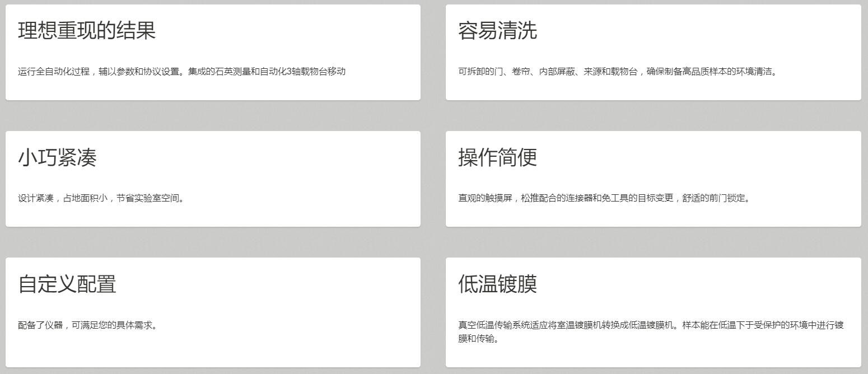Click the 理想重现的结果 heading
Viewport: 868px width, 374px height.
(87, 31)
